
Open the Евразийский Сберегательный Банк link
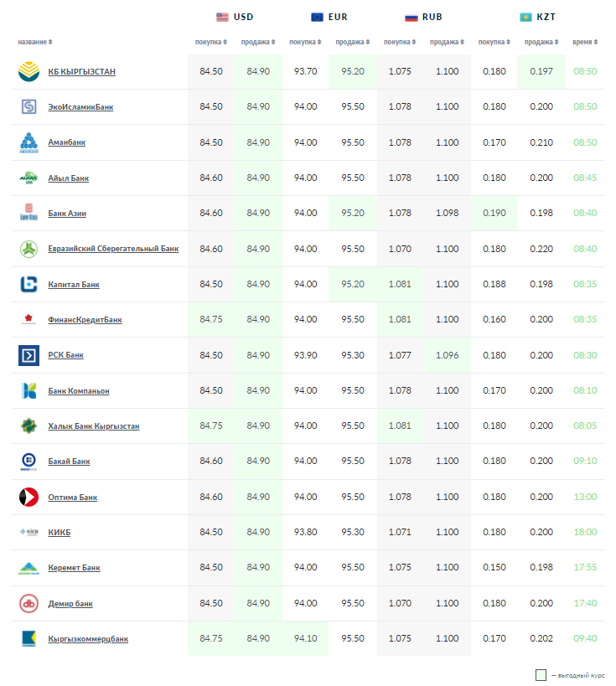(x=113, y=249)
